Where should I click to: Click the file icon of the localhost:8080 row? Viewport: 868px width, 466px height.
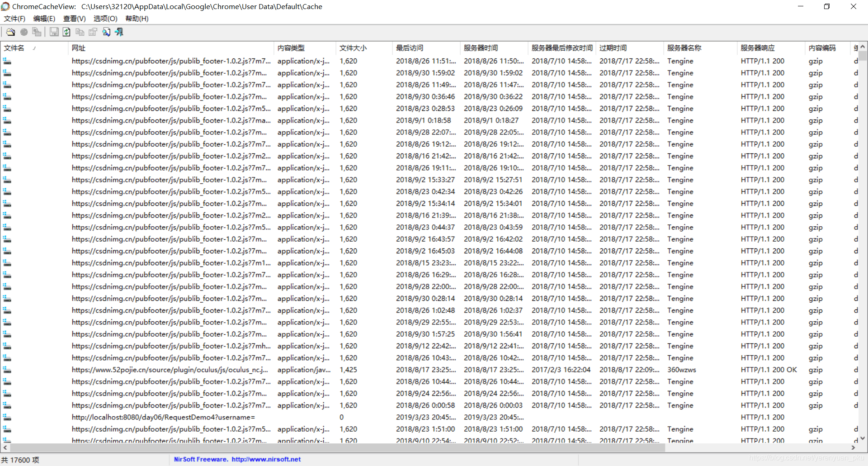(x=7, y=417)
